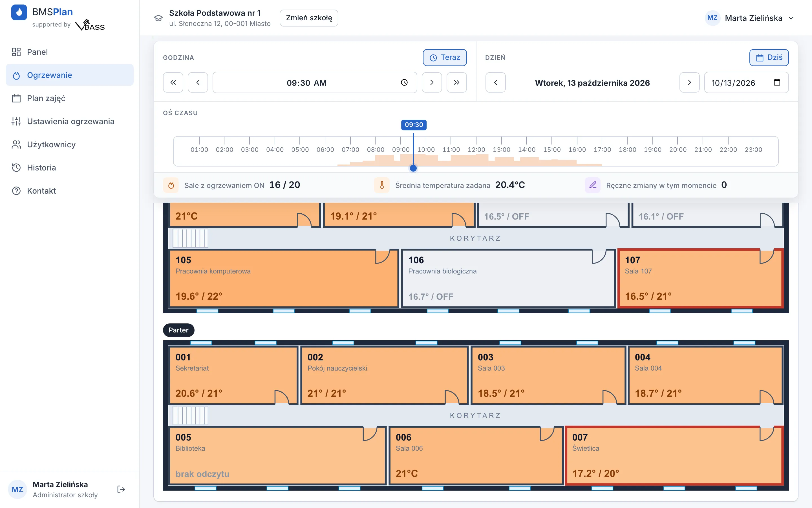Click the Dziś button
The width and height of the screenshot is (812, 508).
click(x=769, y=58)
